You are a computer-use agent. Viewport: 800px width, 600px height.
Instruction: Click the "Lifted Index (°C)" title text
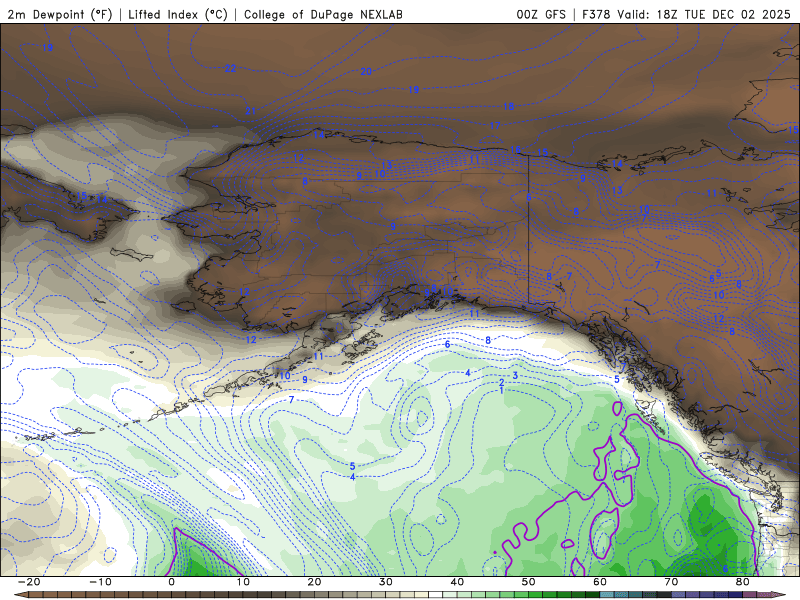(x=178, y=14)
